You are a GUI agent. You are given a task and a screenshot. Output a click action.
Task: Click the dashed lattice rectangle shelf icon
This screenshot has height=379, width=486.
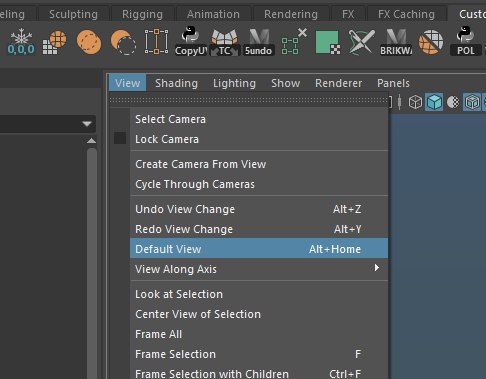pyautogui.click(x=156, y=42)
